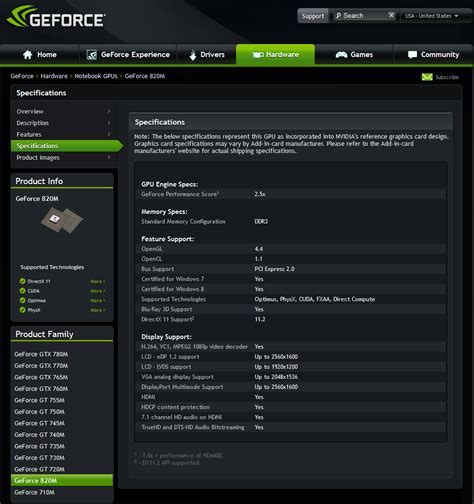The image size is (474, 504).
Task: Expand the Features section arrow
Action: (x=109, y=134)
